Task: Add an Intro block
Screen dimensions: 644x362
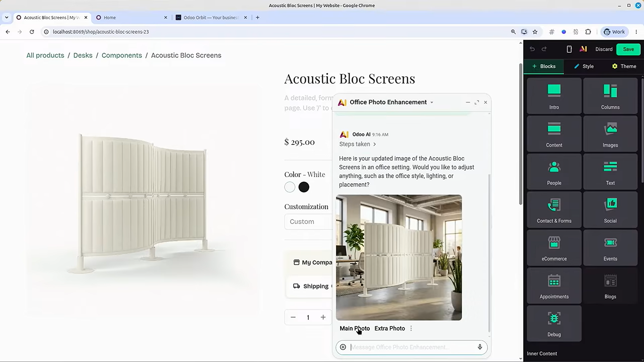Action: pos(554,96)
